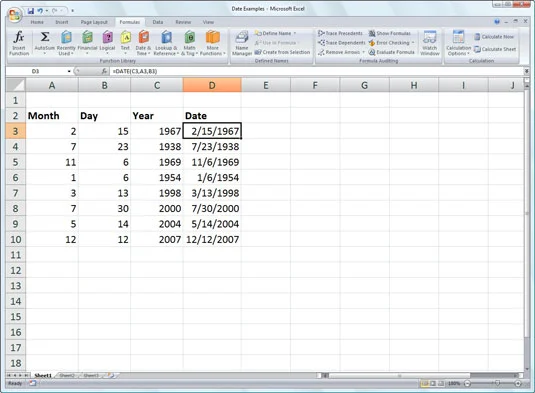
Task: Select the Sheet1 worksheet tab
Action: pyautogui.click(x=43, y=376)
